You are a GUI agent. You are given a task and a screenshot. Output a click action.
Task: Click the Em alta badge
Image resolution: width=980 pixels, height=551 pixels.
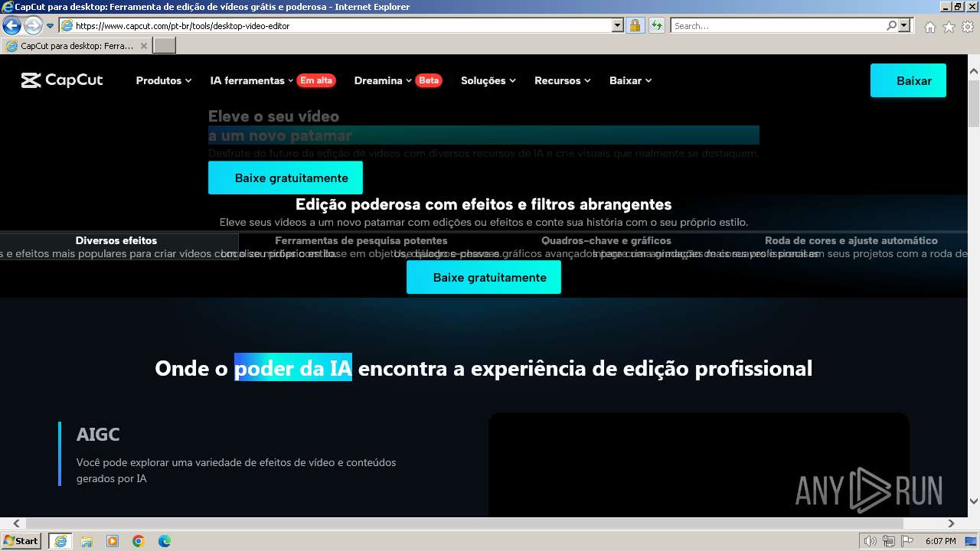click(316, 80)
